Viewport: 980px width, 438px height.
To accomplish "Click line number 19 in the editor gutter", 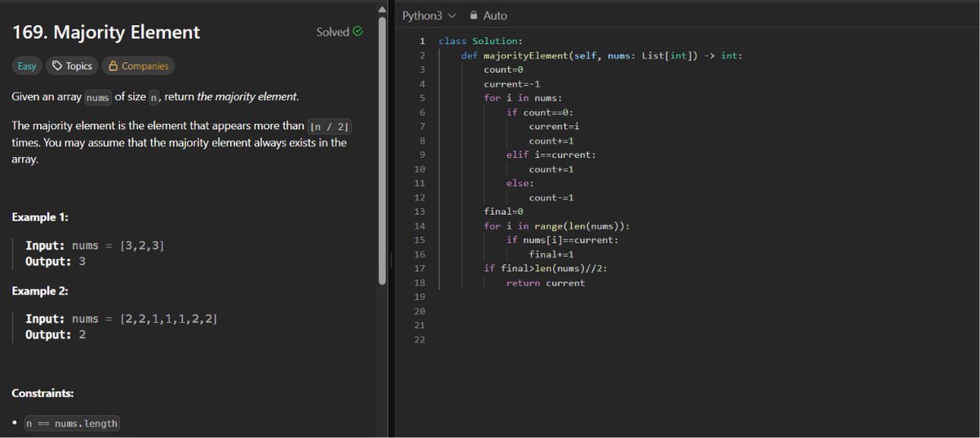I will pyautogui.click(x=420, y=297).
